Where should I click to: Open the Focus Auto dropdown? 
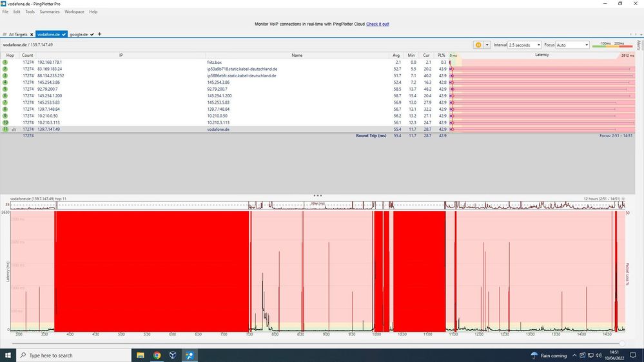point(572,45)
